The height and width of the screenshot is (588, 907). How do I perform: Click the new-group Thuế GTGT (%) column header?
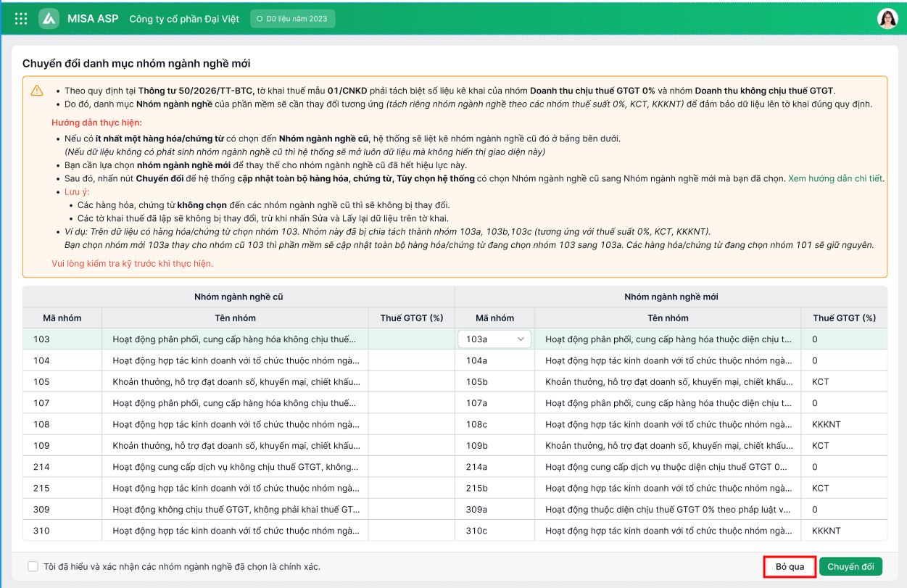(x=844, y=318)
